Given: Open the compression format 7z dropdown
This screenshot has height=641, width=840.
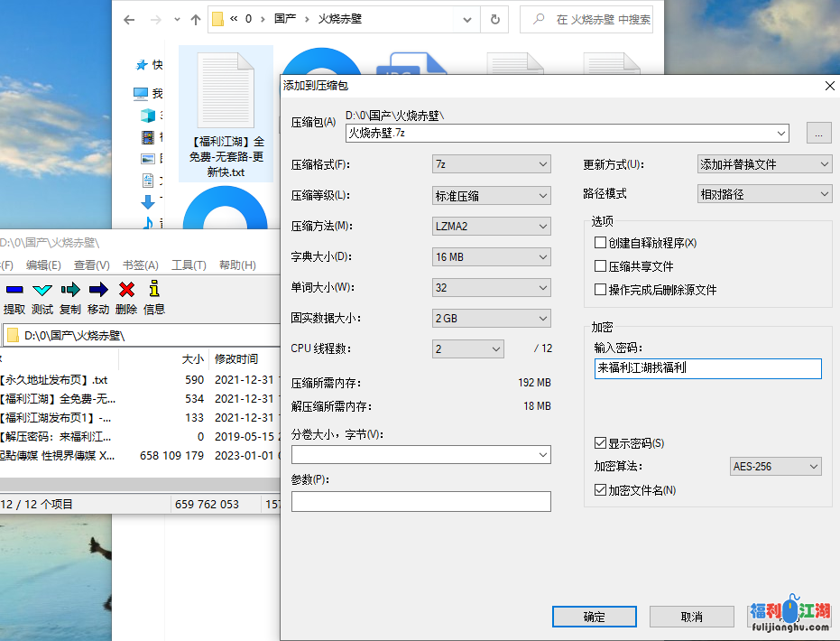Looking at the screenshot, I should (x=491, y=164).
